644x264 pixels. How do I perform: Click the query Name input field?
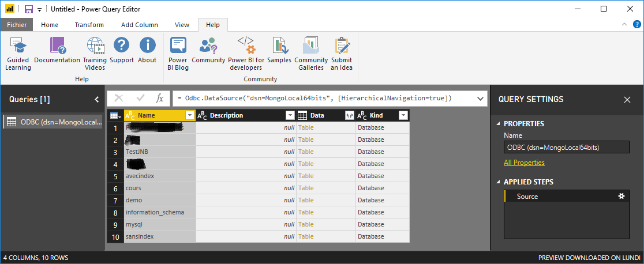566,147
